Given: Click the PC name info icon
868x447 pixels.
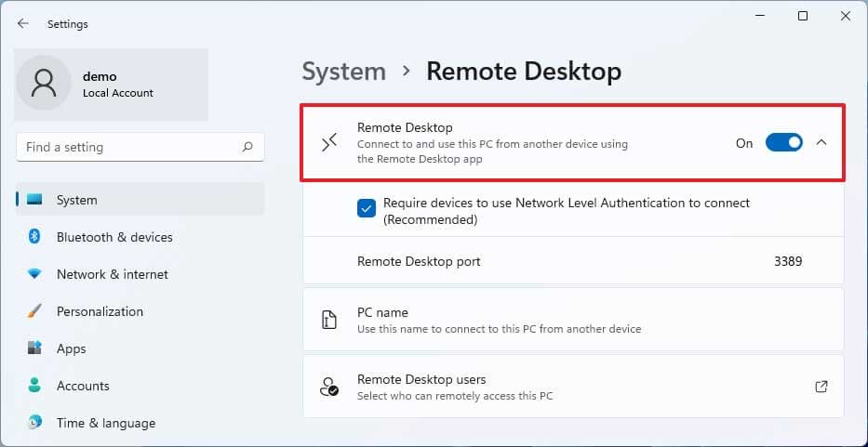Looking at the screenshot, I should pos(328,321).
